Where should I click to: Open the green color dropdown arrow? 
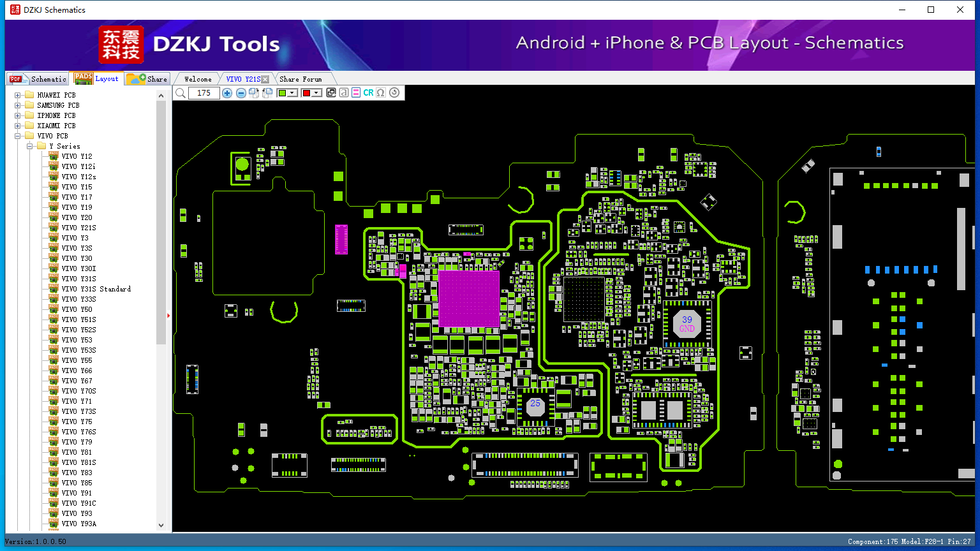click(293, 93)
